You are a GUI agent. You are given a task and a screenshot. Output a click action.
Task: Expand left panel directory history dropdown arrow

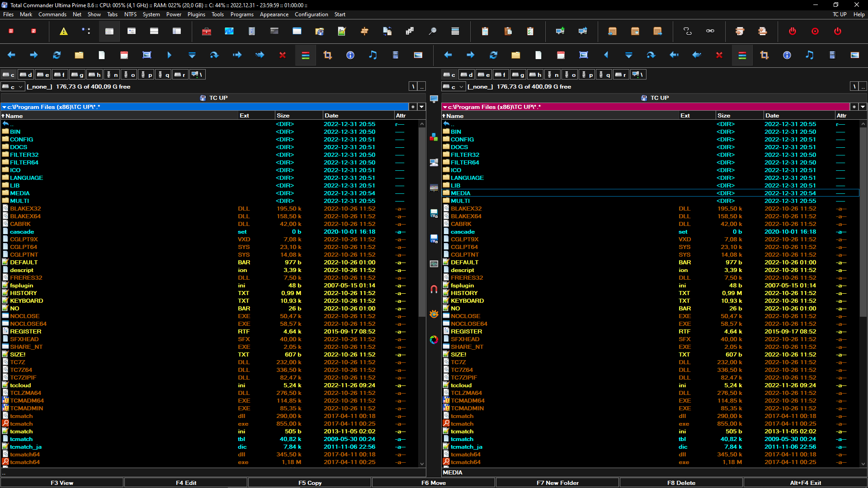pyautogui.click(x=422, y=107)
